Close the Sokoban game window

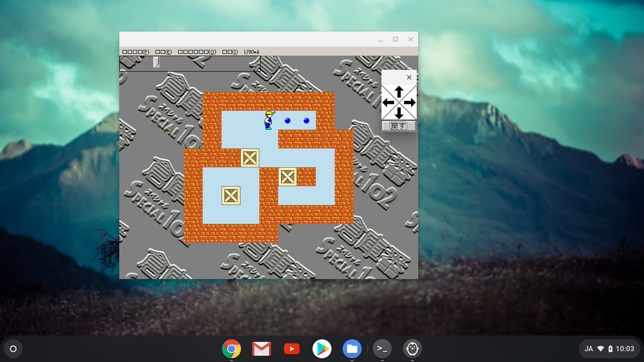click(411, 39)
